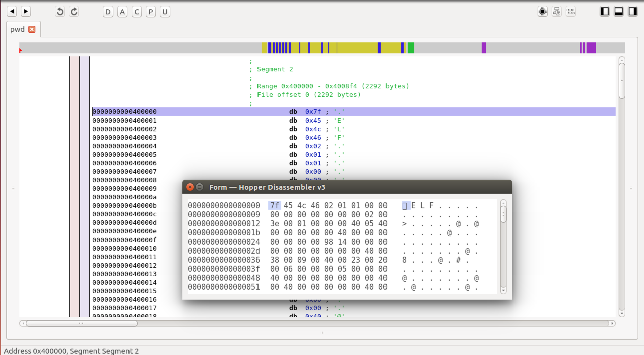Screen dimensions: 644x355
Task: Click the navigate forward arrow button
Action: (26, 11)
